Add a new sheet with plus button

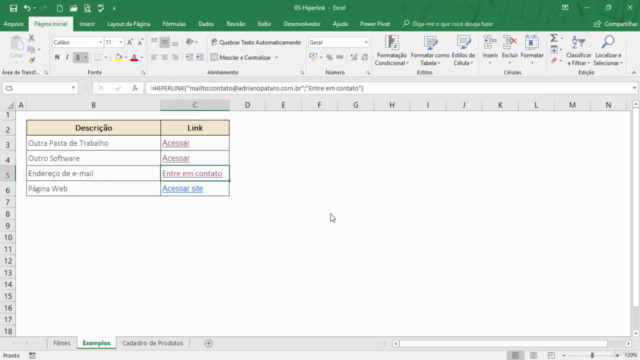[209, 343]
